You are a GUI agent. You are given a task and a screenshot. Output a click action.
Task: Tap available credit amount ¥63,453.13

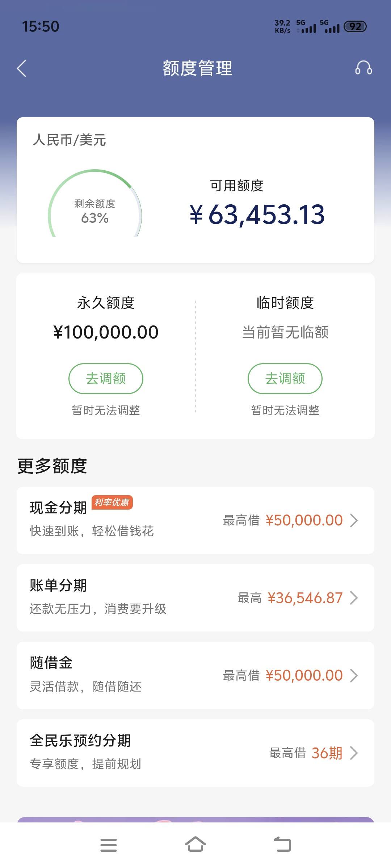[257, 214]
